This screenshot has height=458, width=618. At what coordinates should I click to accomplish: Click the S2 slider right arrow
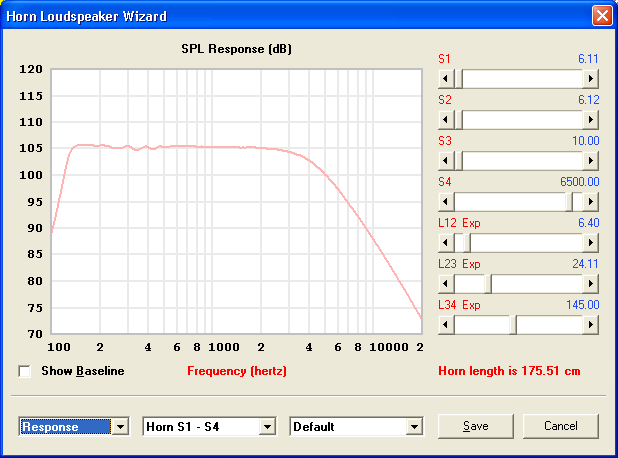tap(590, 120)
